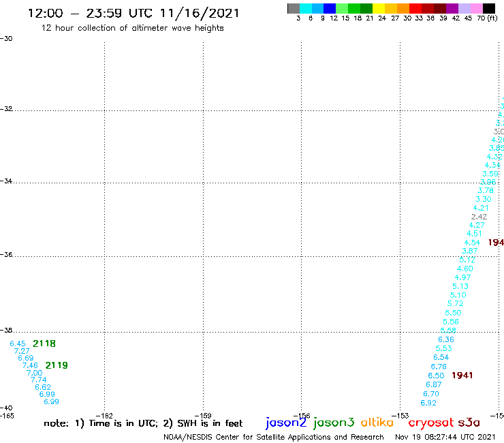Select the wave height value 7.46
The width and height of the screenshot is (504, 443).
pyautogui.click(x=30, y=365)
